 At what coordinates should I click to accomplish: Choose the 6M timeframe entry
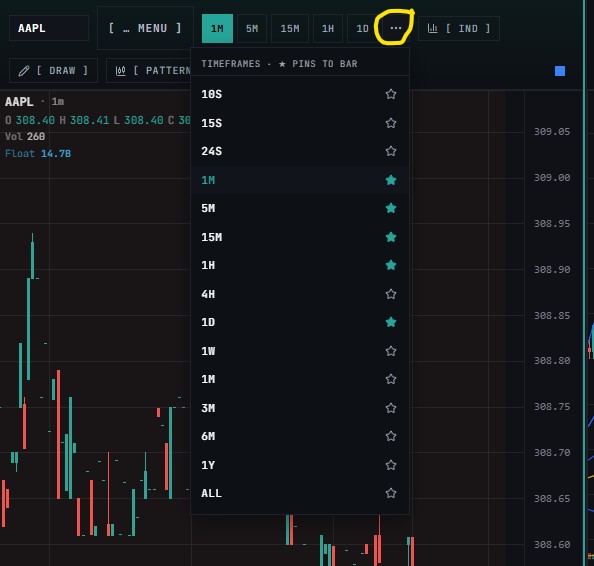(x=300, y=436)
